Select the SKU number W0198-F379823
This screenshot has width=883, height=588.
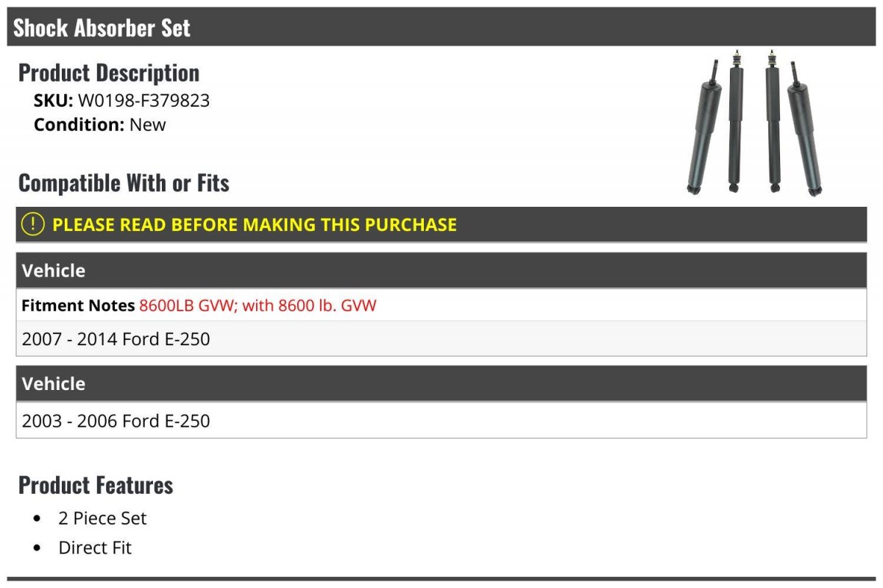pos(143,100)
